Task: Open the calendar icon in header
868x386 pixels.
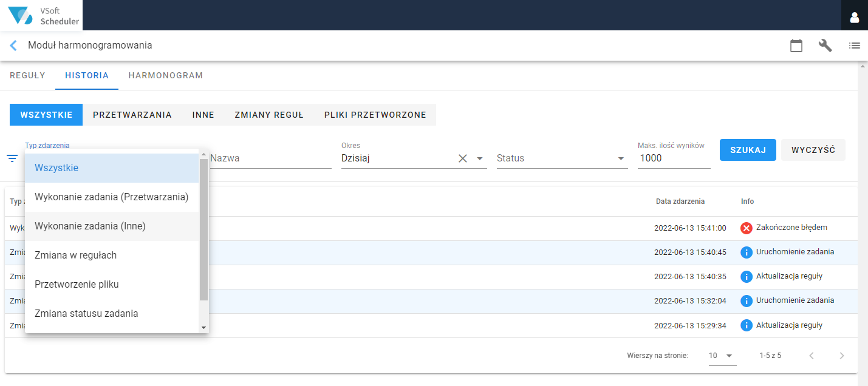Action: click(x=796, y=46)
